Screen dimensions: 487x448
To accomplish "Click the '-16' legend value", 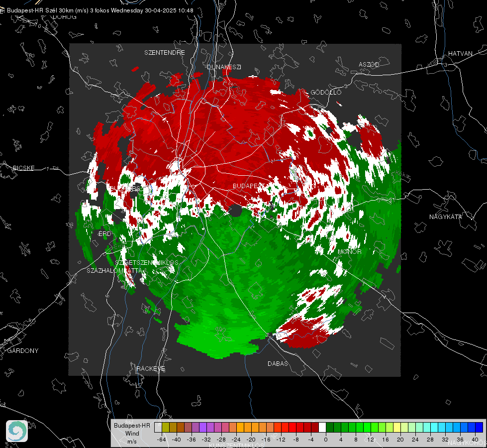I will pos(266,440).
